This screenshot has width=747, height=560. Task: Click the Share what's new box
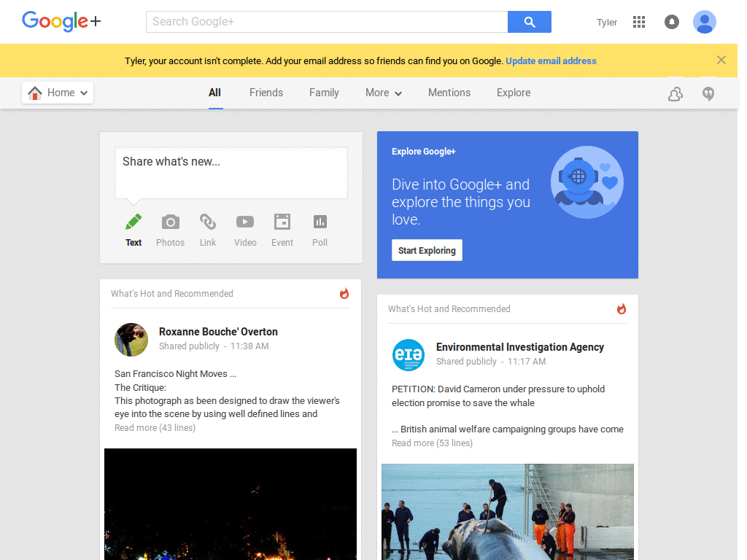point(231,172)
